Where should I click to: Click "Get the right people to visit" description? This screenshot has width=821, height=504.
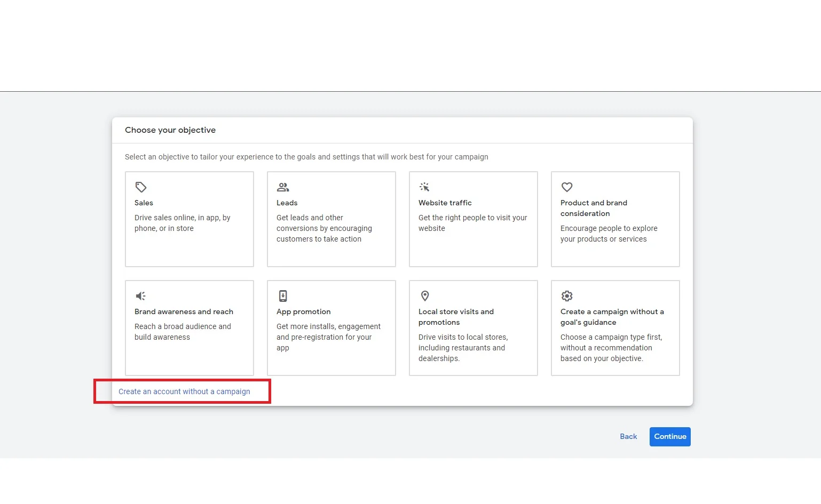(472, 223)
